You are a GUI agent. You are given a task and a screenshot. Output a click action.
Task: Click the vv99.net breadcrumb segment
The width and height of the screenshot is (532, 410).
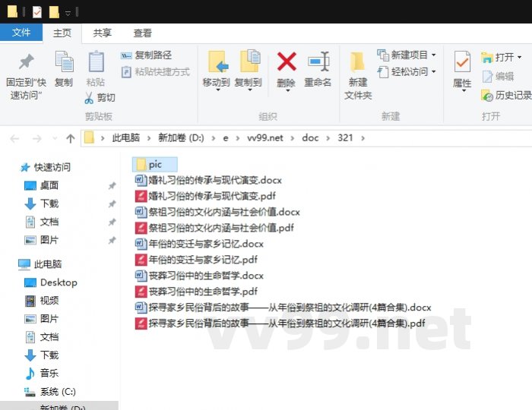265,138
